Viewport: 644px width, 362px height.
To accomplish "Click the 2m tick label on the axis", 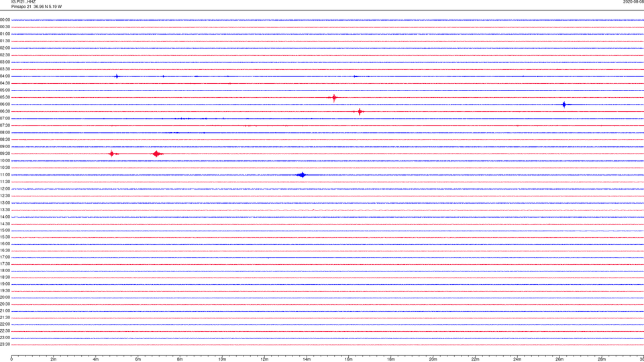I will 54,359.
